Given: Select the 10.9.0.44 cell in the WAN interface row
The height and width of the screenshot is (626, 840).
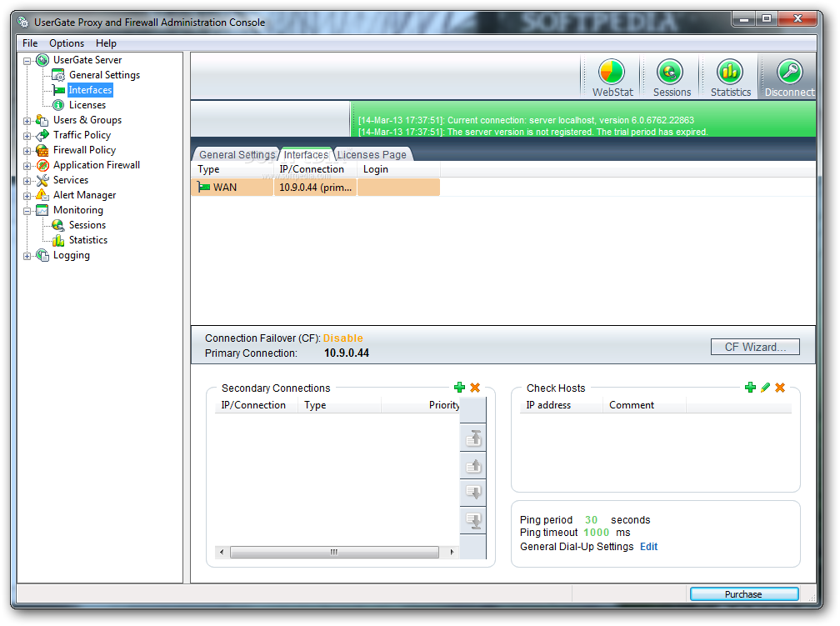Looking at the screenshot, I should pyautogui.click(x=315, y=187).
